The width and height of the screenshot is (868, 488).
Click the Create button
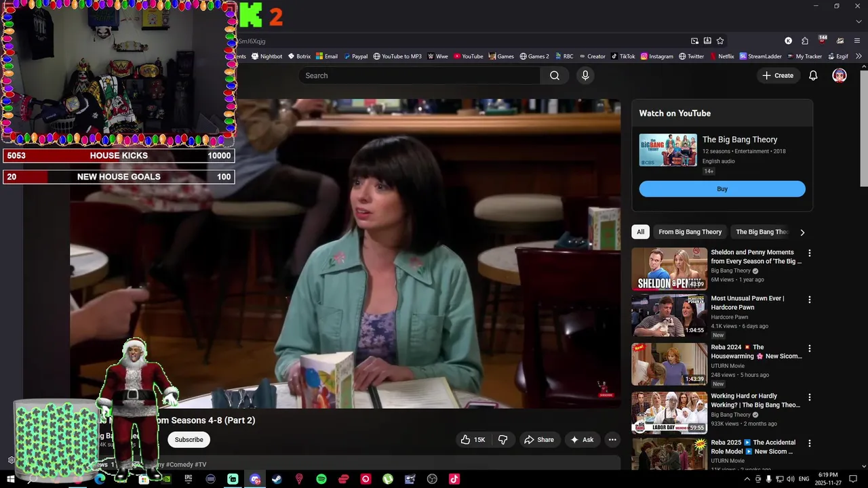[x=778, y=76]
